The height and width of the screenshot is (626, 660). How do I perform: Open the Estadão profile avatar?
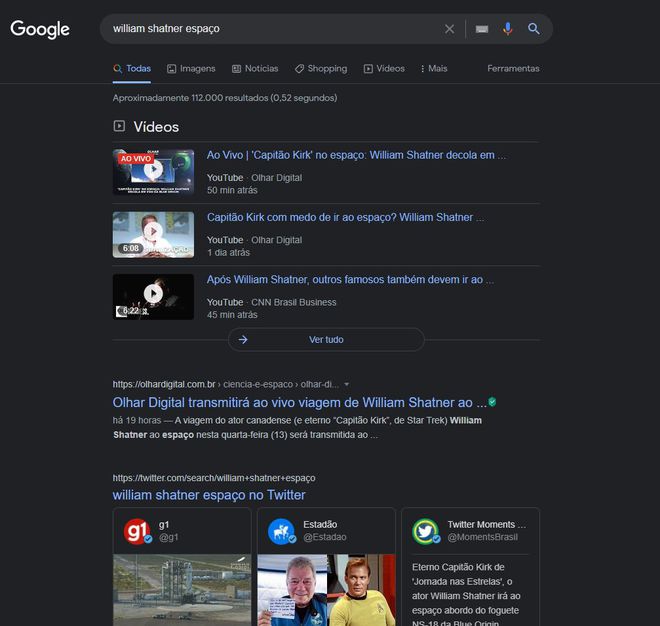[x=282, y=531]
